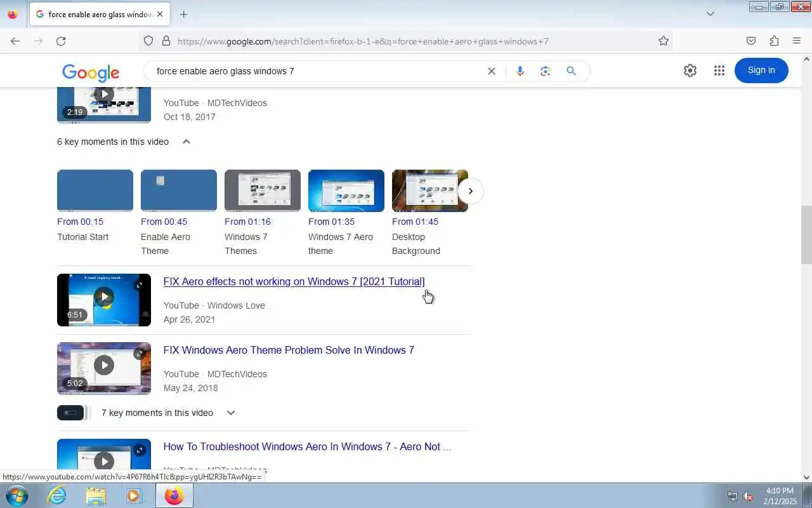Click the From 01:16 timestamp link
Image resolution: width=812 pixels, height=508 pixels.
(247, 222)
